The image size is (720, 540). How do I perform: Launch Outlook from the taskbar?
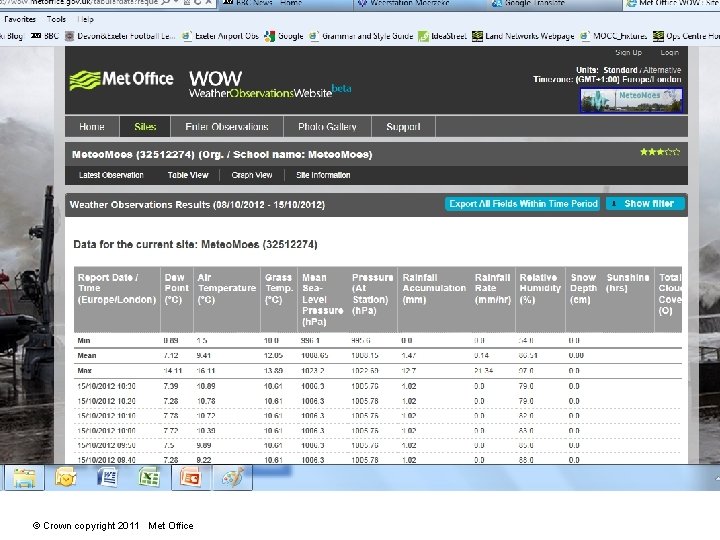[x=66, y=478]
